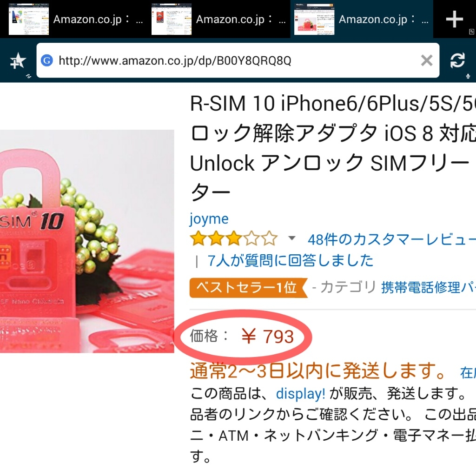View the 48件のカスタマーレビュー link
The height and width of the screenshot is (476, 476).
point(391,239)
